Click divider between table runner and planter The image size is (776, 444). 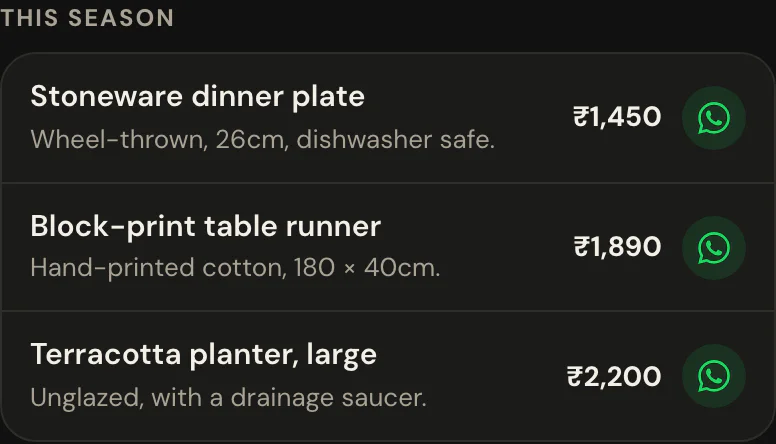pyautogui.click(x=388, y=311)
